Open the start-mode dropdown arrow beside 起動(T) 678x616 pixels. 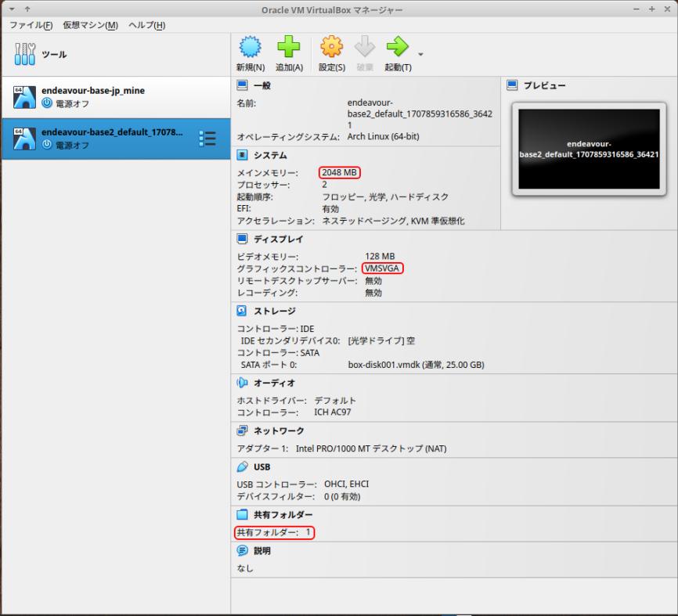point(420,55)
